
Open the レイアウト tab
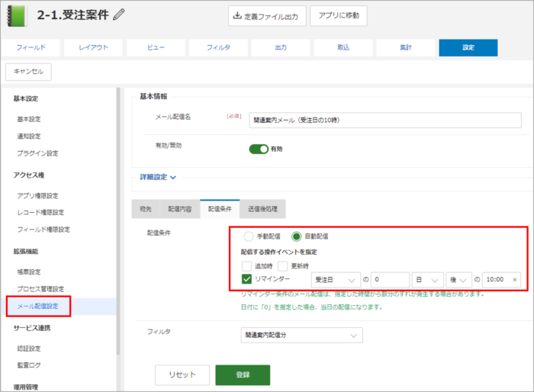pos(93,48)
